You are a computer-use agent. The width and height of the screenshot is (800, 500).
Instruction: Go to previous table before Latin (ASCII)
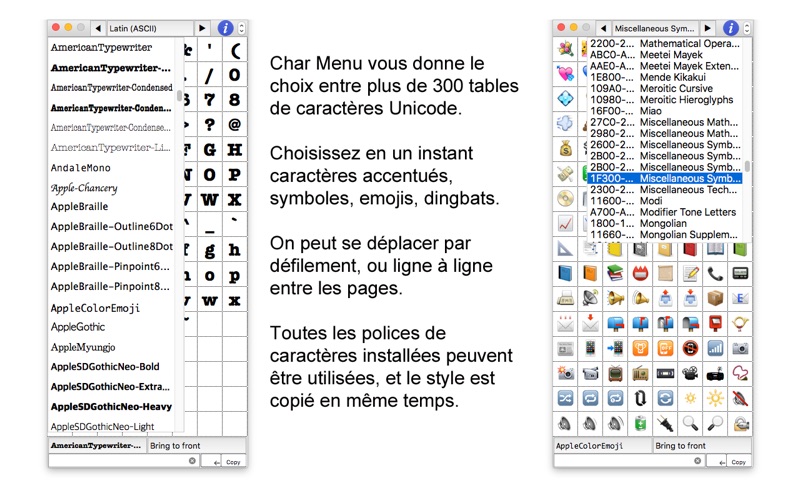tap(98, 28)
